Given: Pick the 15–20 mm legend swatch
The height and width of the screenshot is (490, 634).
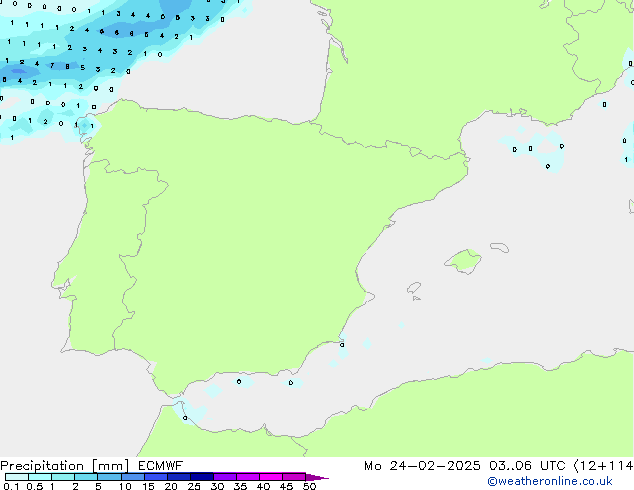Looking at the screenshot, I should [155, 477].
